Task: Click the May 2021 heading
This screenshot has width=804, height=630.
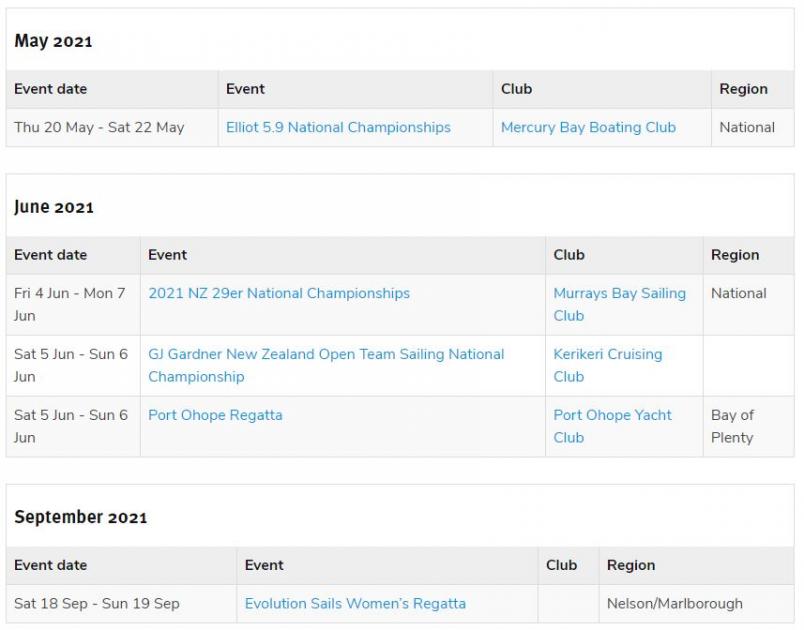Action: [x=53, y=41]
